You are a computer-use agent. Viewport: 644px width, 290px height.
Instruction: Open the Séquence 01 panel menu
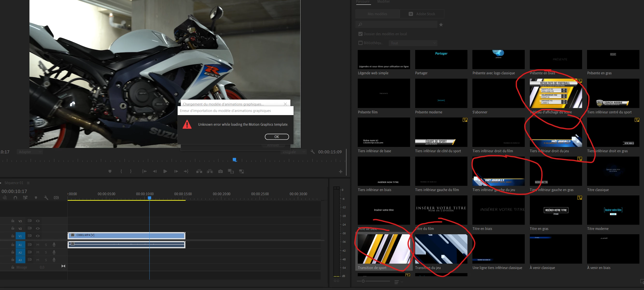(x=28, y=183)
